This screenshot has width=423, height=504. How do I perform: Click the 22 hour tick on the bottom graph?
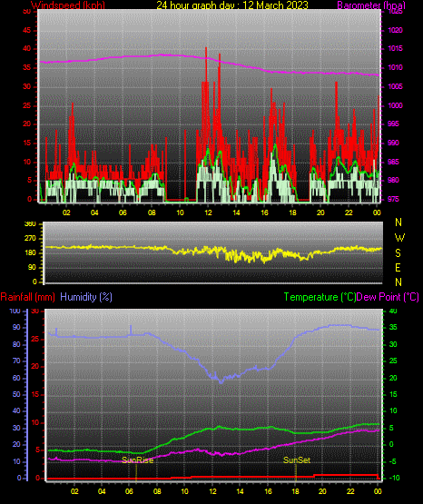(350, 491)
